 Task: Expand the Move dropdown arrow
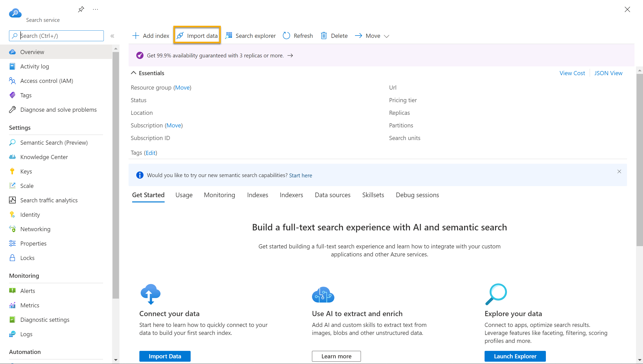click(x=385, y=36)
